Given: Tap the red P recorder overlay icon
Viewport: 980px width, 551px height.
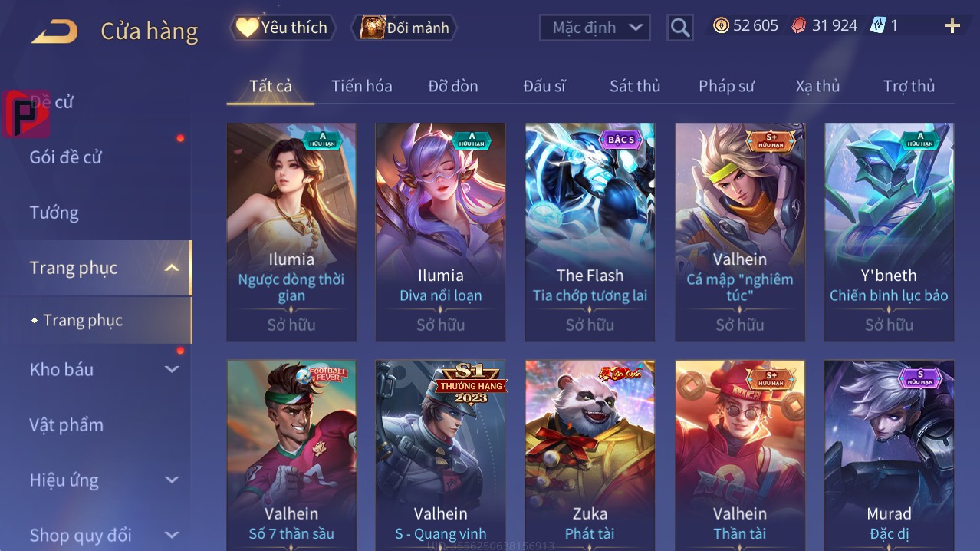Looking at the screenshot, I should (27, 114).
